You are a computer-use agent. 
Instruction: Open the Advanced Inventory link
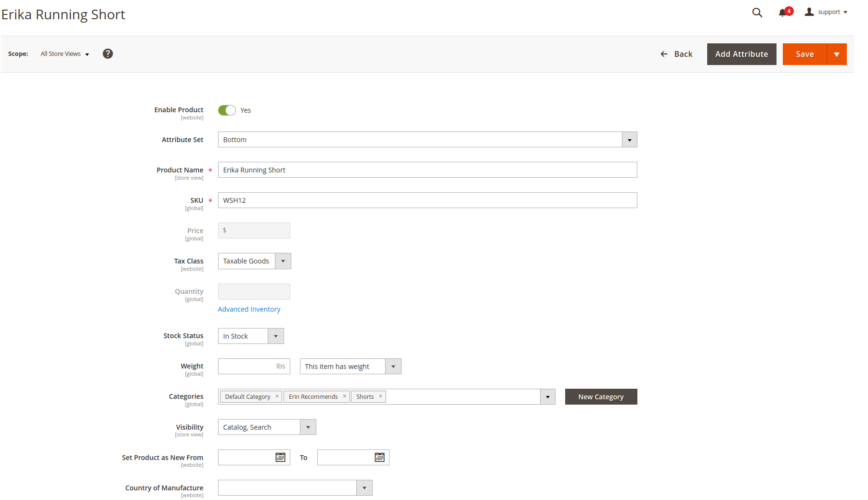[x=249, y=309]
